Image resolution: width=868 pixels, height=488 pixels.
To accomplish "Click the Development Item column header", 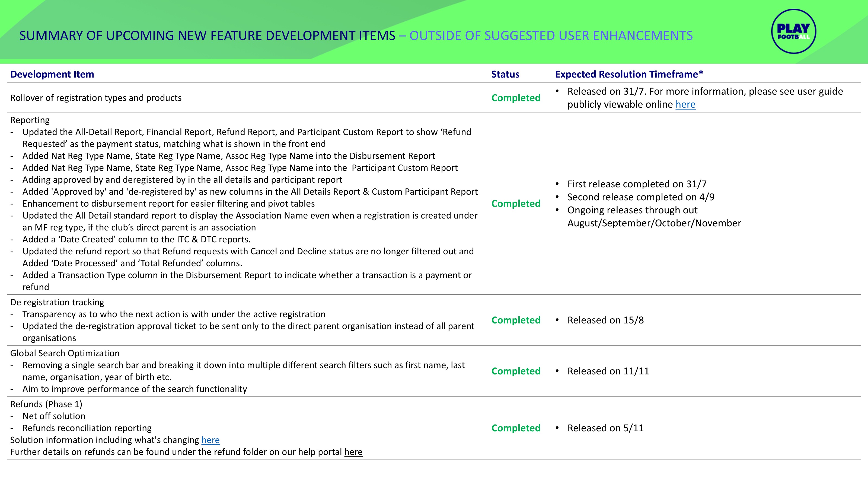I will (52, 74).
